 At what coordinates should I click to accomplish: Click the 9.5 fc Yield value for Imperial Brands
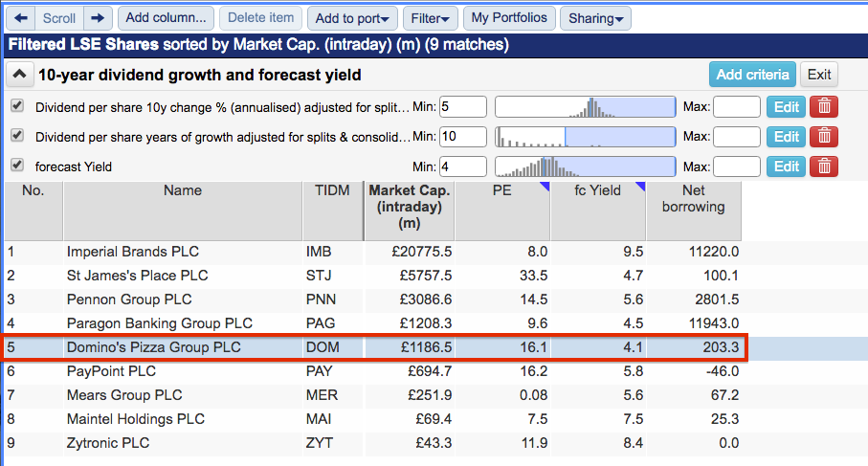[633, 252]
